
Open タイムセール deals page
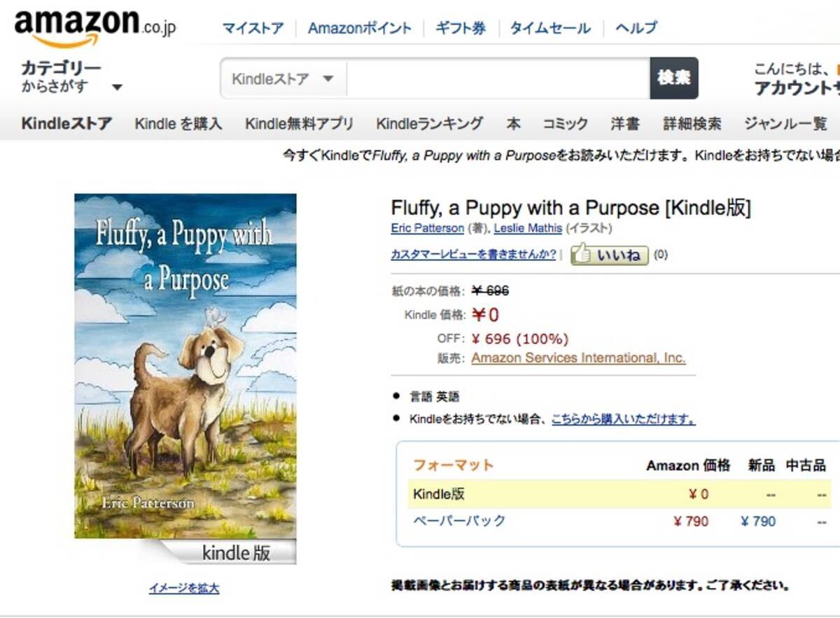(x=549, y=29)
